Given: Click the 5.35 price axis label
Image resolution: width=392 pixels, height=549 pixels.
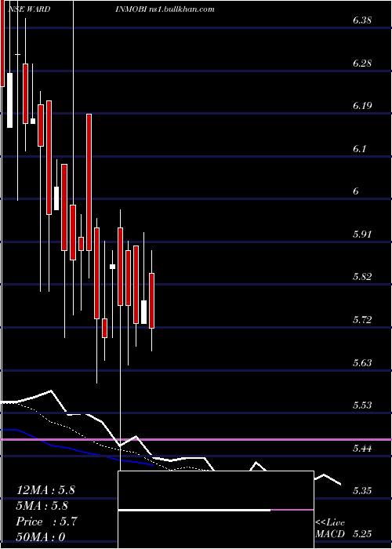Looking at the screenshot, I should (x=362, y=490).
